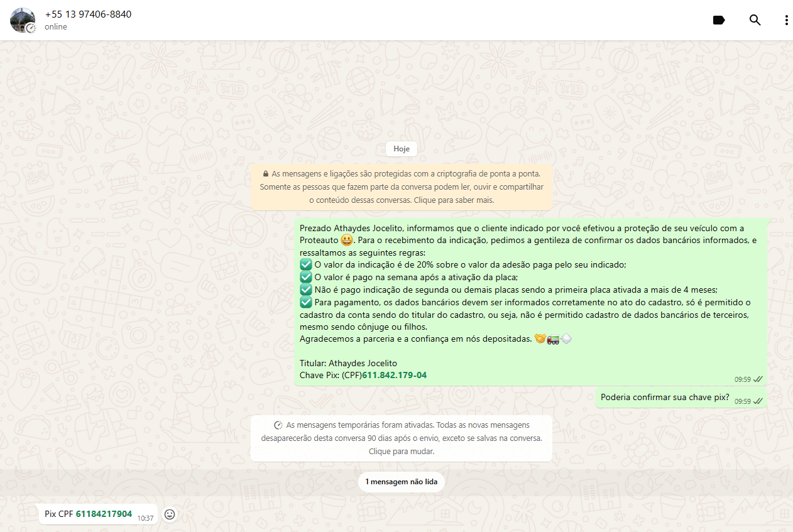
Task: Click the received number 61184217904 link
Action: point(104,514)
